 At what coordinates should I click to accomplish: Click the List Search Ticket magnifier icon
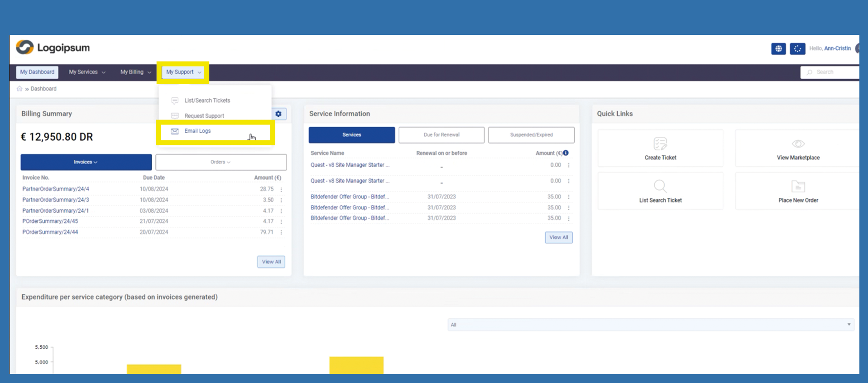click(660, 186)
